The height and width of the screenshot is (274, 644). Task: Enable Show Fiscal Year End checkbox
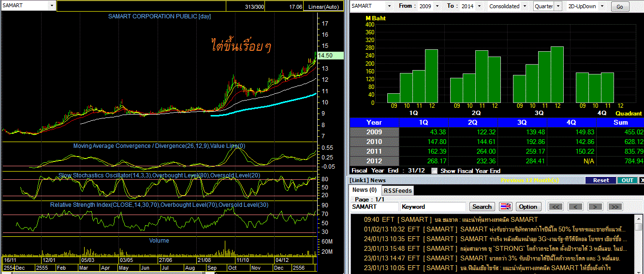click(x=434, y=171)
